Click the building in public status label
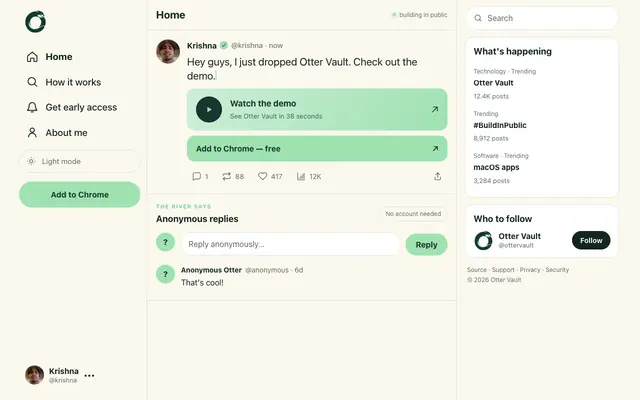 point(420,15)
